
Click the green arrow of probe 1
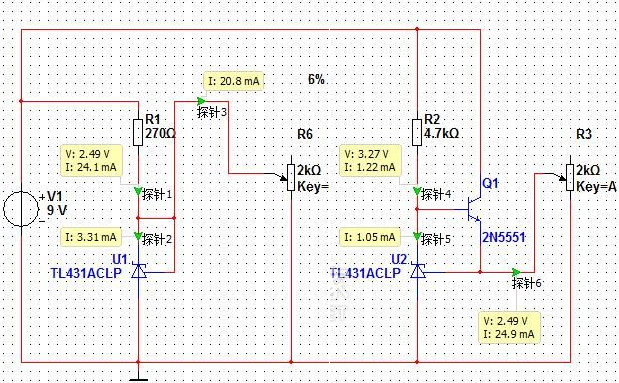tap(138, 192)
